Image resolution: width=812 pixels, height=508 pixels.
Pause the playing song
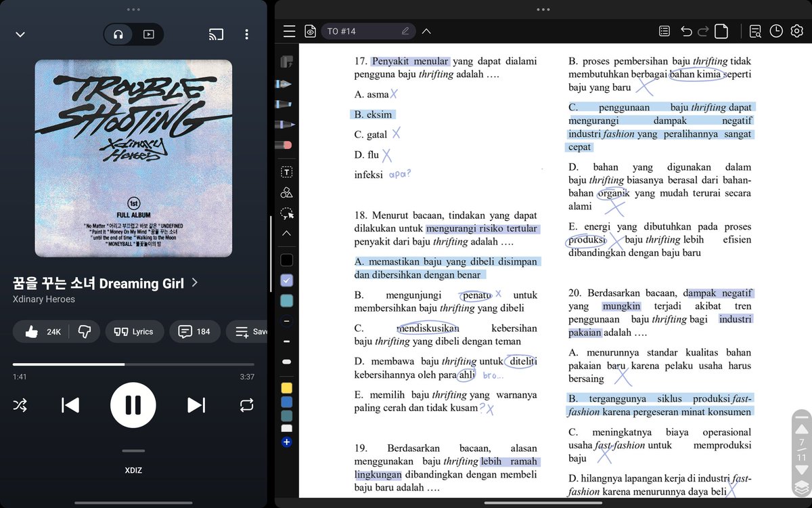pos(133,405)
